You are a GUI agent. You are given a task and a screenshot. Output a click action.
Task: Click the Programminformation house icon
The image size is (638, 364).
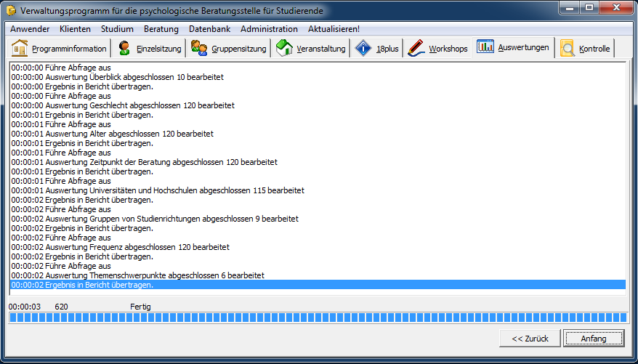click(x=19, y=48)
